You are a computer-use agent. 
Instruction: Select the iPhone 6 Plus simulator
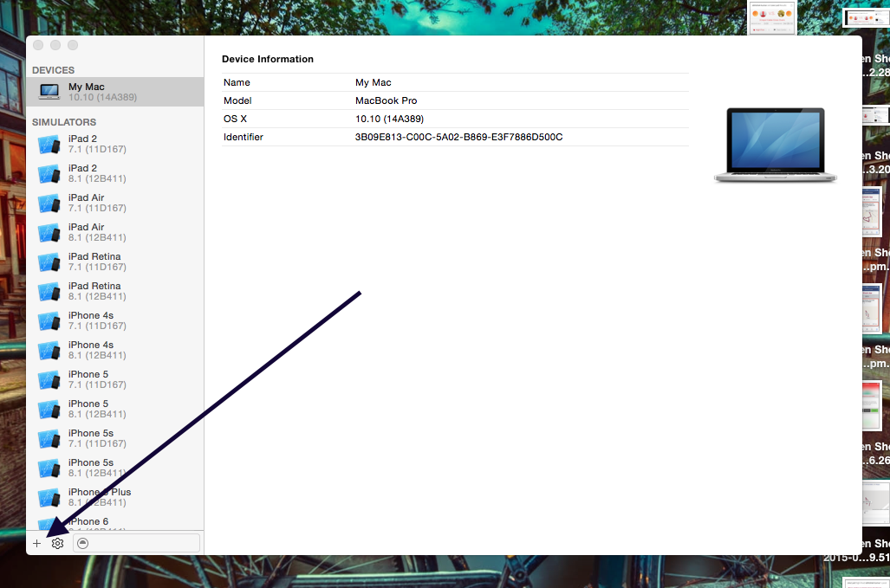coord(115,498)
